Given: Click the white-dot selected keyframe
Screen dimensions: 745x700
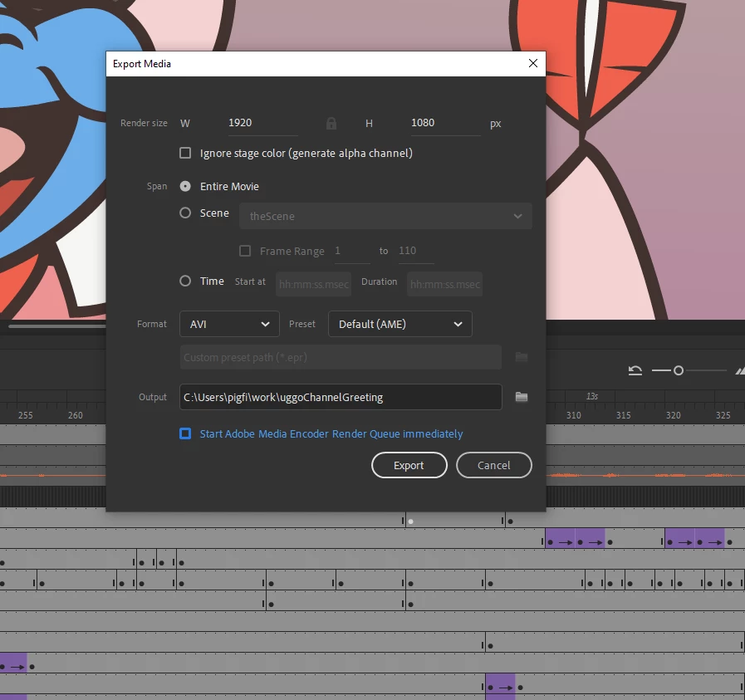Looking at the screenshot, I should pos(411,521).
